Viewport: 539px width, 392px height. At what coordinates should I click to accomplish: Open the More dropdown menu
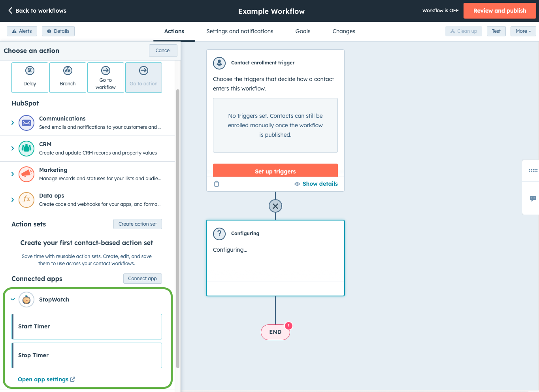[523, 31]
